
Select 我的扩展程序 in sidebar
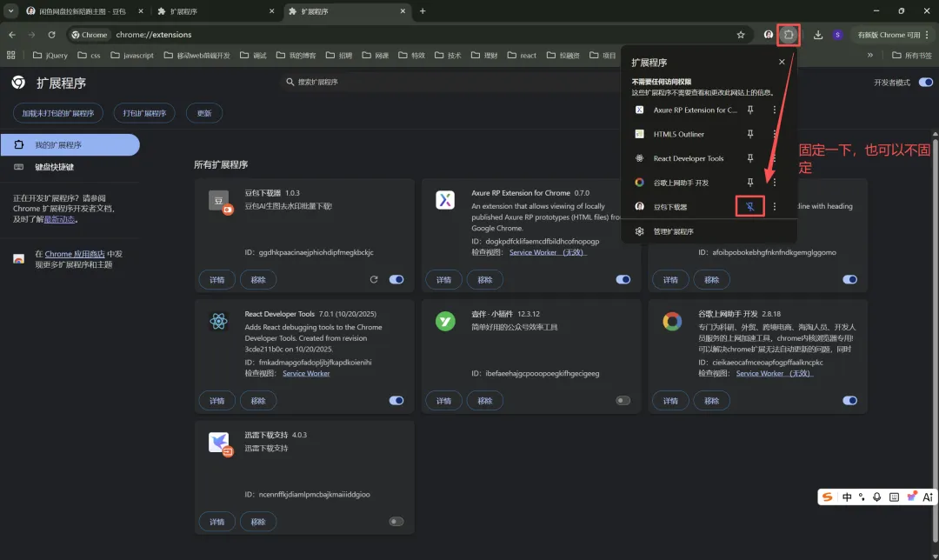pyautogui.click(x=70, y=145)
